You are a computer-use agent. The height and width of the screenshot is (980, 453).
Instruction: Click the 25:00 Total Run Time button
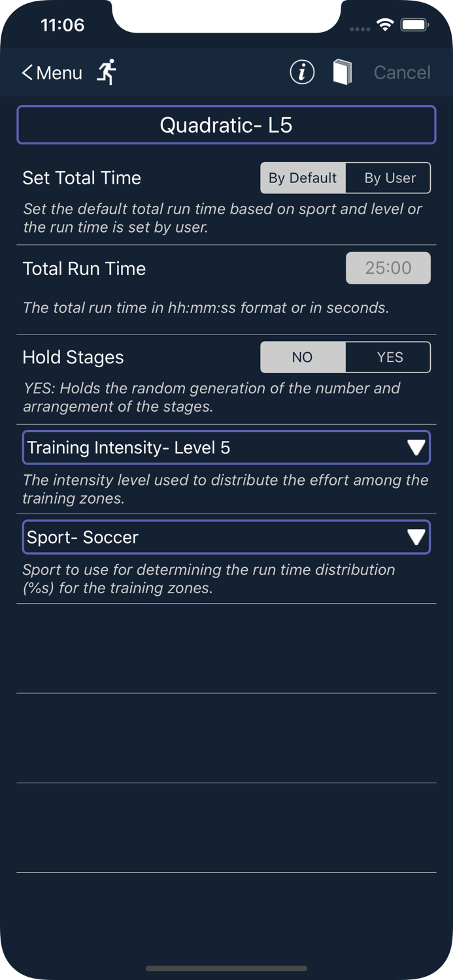388,268
